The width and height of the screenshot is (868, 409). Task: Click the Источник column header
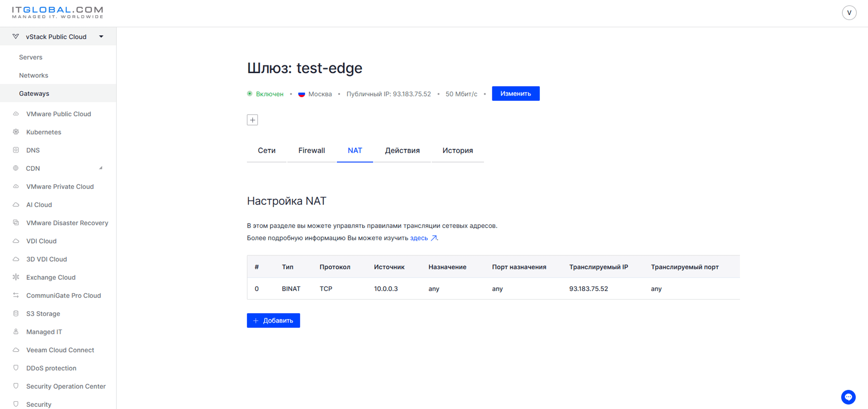[x=389, y=267]
